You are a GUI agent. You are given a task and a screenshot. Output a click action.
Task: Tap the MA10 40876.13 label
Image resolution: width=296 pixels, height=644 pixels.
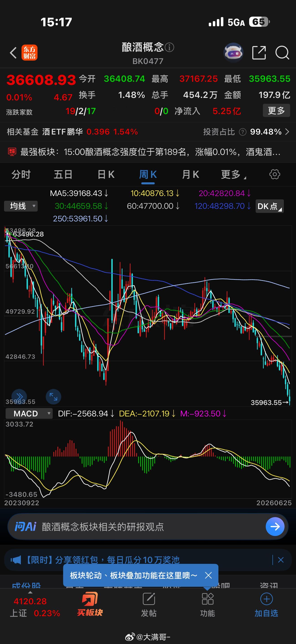pyautogui.click(x=155, y=193)
